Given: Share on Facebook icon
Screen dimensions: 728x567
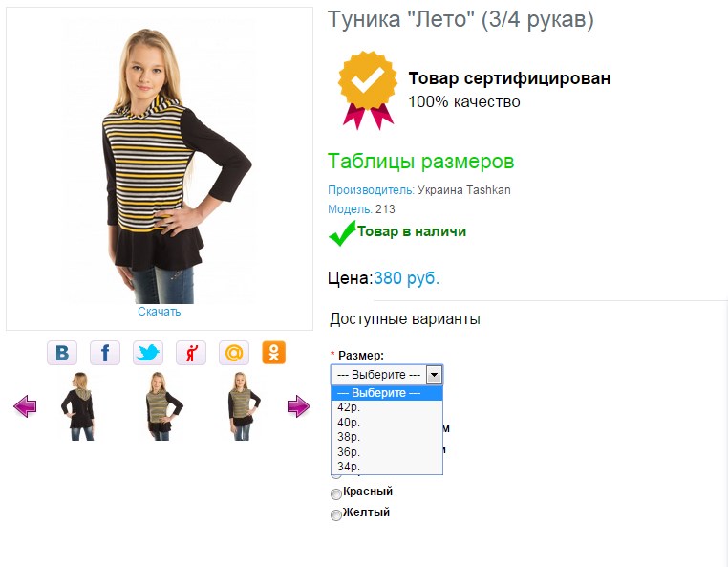Looking at the screenshot, I should pos(105,353).
